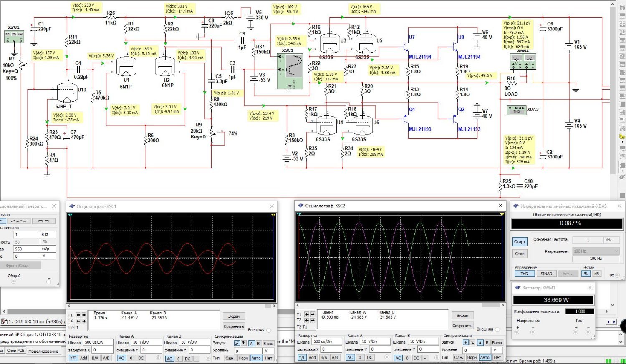Open the kHz frequency unit selector
The width and height of the screenshot is (626, 364).
pos(48,235)
